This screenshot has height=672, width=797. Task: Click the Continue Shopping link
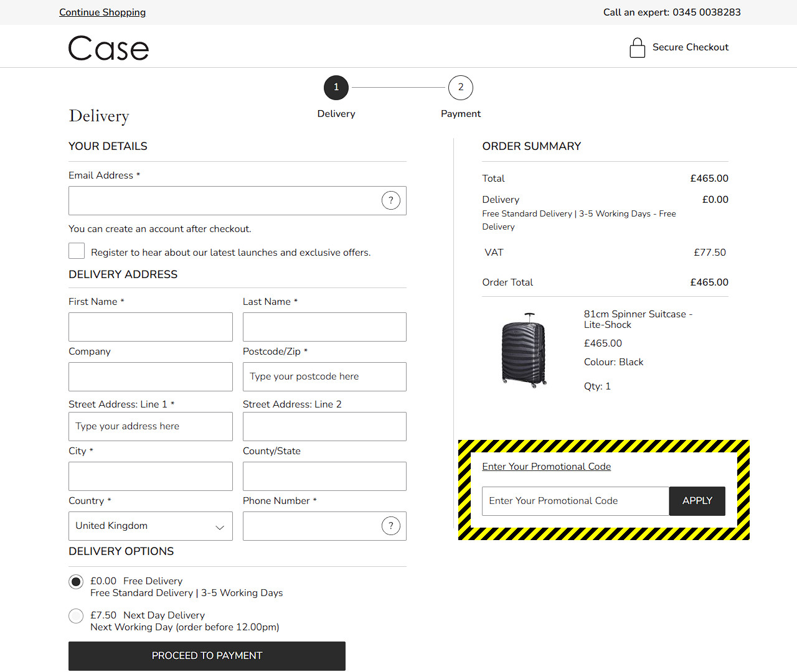pyautogui.click(x=102, y=12)
